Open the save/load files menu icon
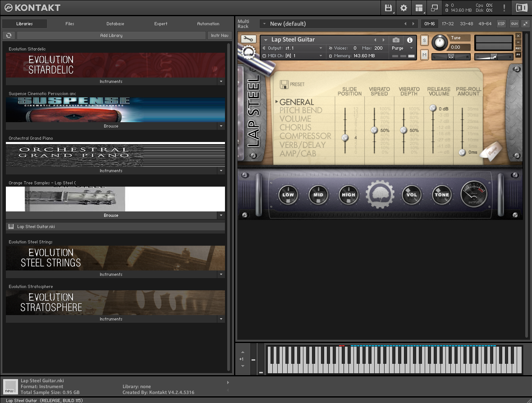This screenshot has height=403, width=532. coord(388,8)
